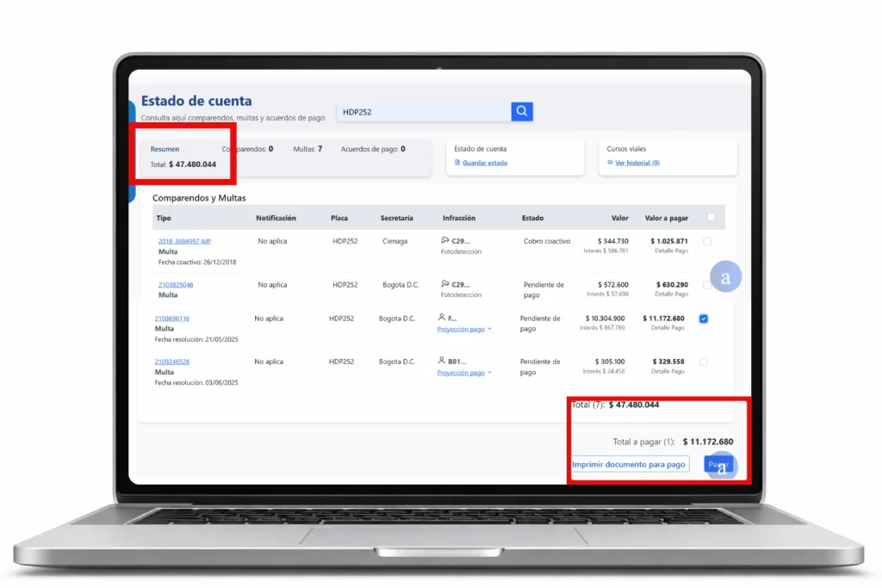Click the Cursos viales card title
The image size is (882, 588).
(626, 149)
